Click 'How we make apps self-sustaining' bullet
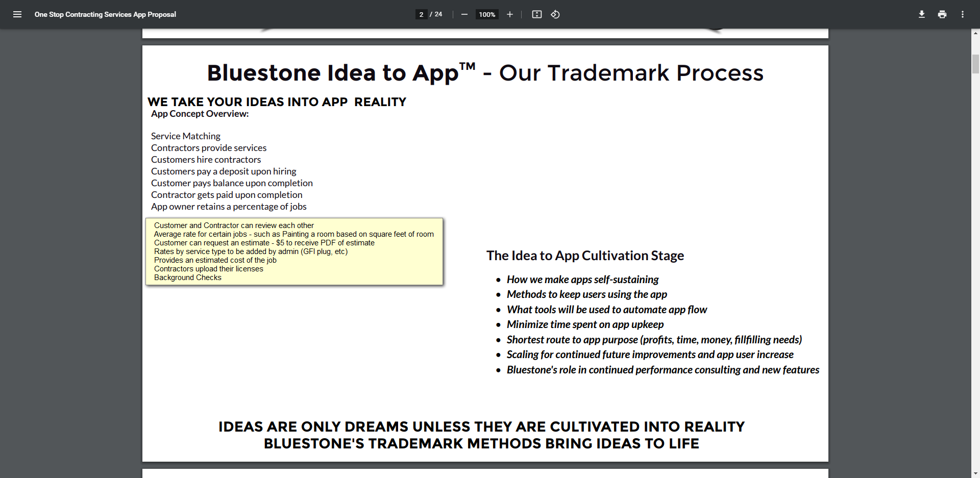 pyautogui.click(x=582, y=280)
